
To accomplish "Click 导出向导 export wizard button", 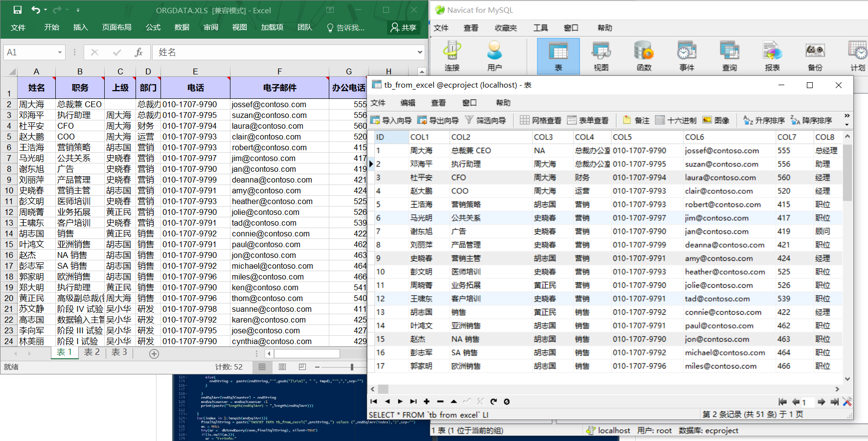I will pos(438,120).
